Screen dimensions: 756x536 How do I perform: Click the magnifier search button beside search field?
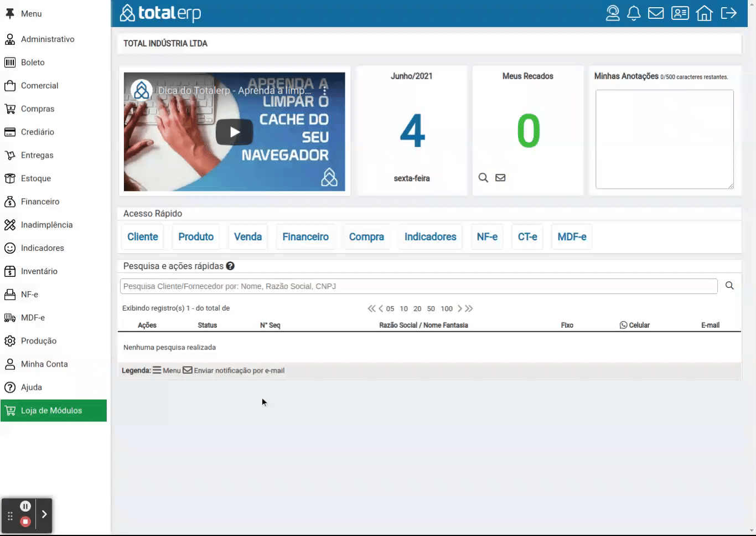pyautogui.click(x=729, y=286)
